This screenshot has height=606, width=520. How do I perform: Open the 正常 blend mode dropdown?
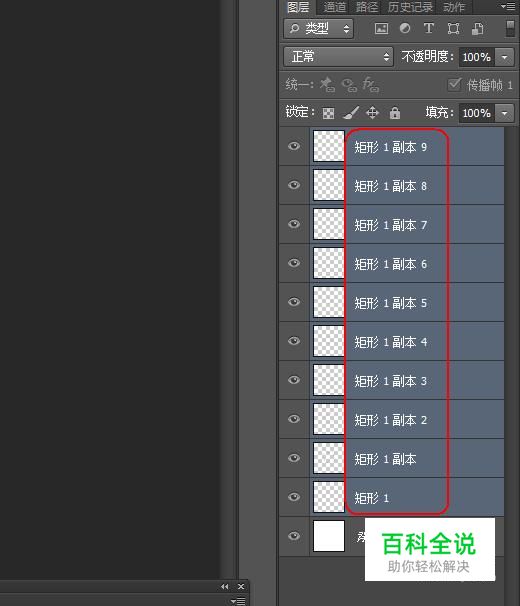[x=338, y=57]
